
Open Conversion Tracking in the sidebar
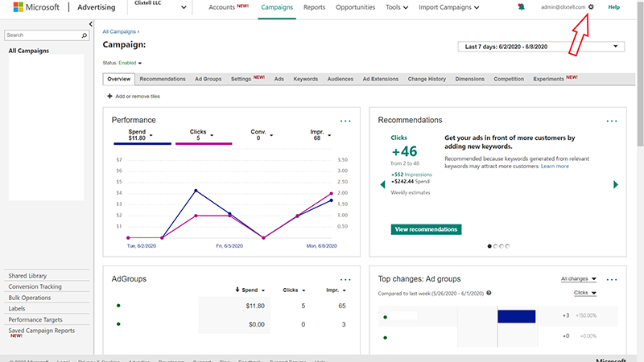click(x=35, y=286)
